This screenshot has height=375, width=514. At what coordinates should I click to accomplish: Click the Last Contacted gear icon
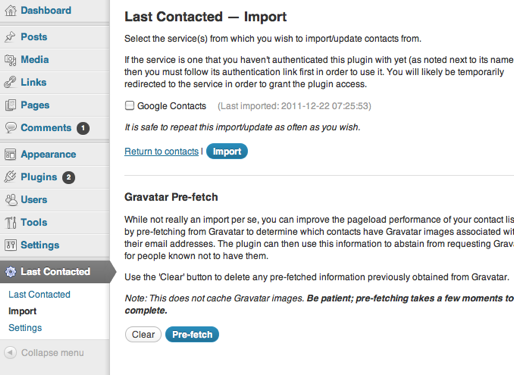[x=10, y=272]
